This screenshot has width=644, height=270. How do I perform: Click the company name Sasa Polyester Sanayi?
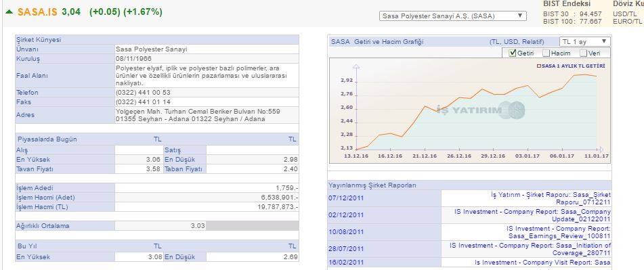coord(152,49)
